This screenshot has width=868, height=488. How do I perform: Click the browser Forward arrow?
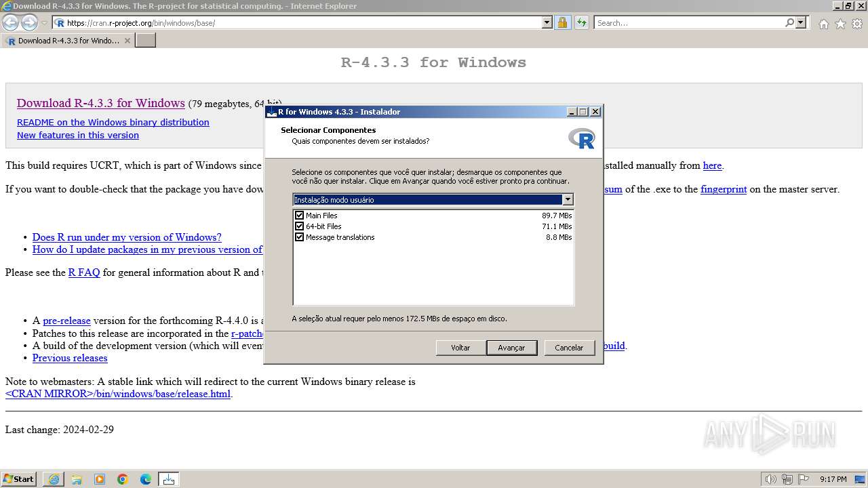coord(29,23)
